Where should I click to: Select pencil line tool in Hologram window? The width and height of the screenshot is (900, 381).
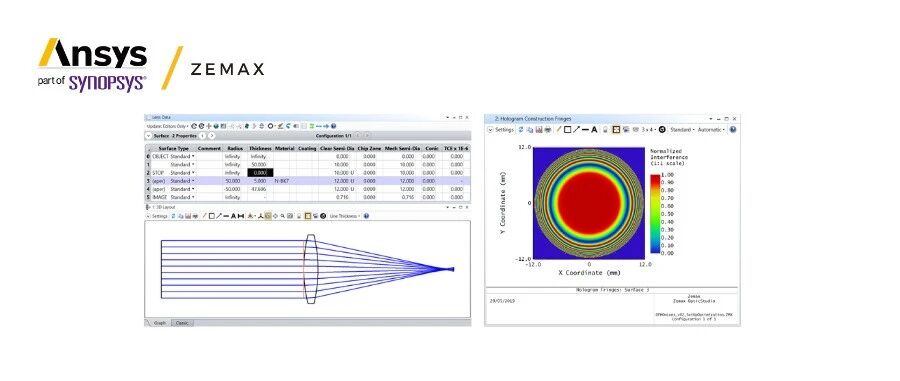(x=558, y=130)
